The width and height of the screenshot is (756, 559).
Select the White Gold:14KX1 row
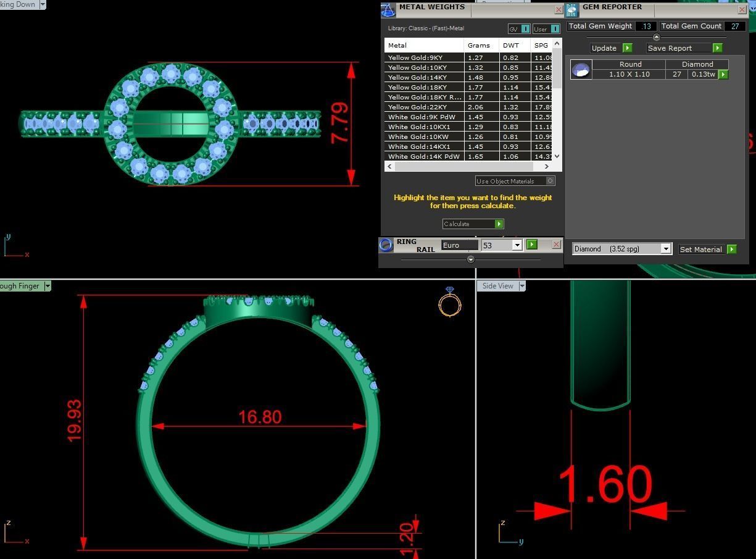(x=468, y=146)
